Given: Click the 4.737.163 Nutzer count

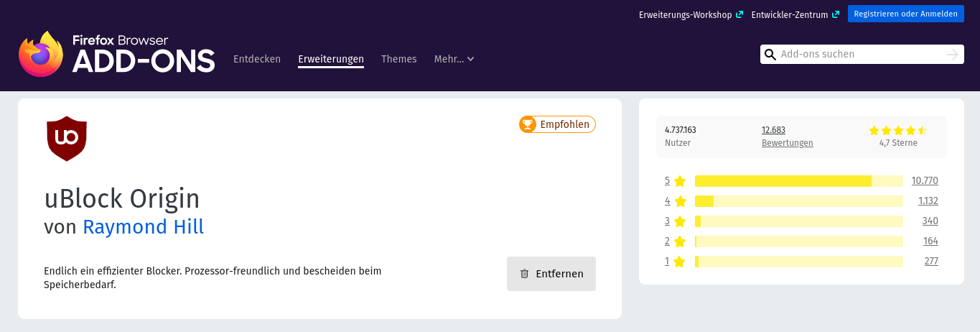Looking at the screenshot, I should (x=681, y=130).
